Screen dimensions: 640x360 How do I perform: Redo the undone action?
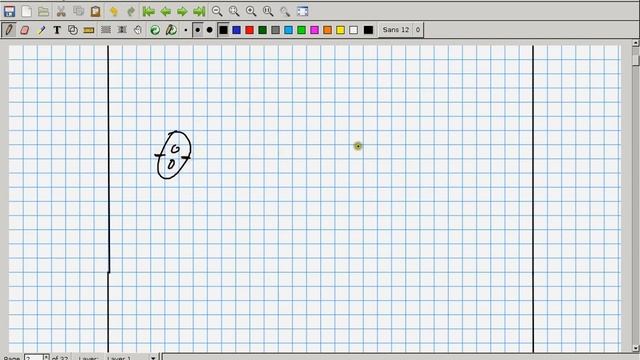(x=131, y=11)
